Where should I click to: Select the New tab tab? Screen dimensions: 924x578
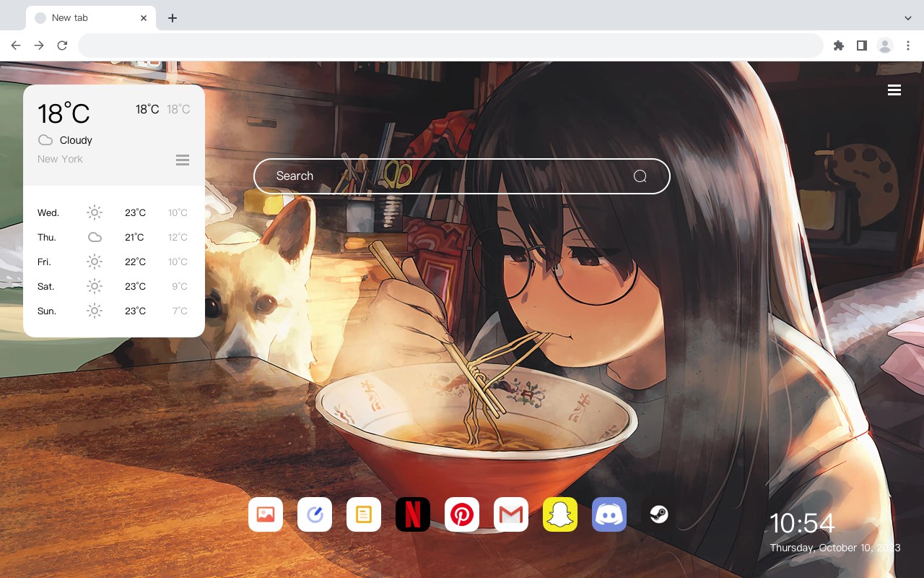(91, 18)
